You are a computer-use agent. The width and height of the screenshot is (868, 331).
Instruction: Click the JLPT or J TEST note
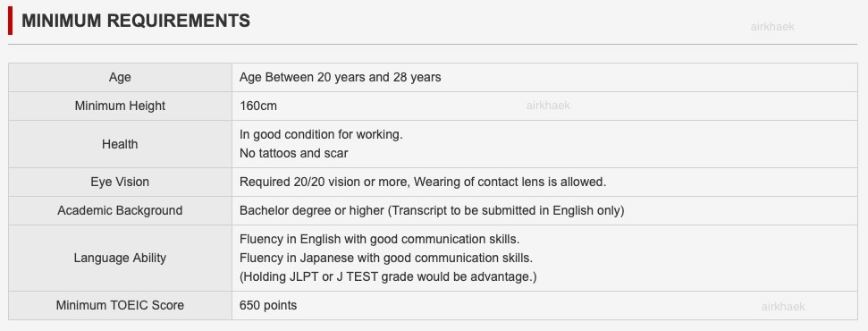(388, 276)
